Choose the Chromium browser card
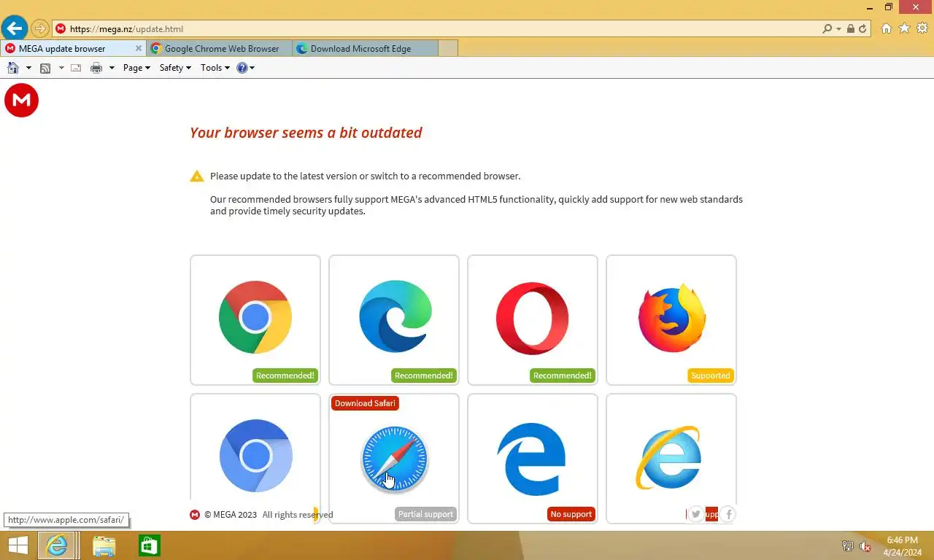The image size is (934, 560). pyautogui.click(x=255, y=459)
